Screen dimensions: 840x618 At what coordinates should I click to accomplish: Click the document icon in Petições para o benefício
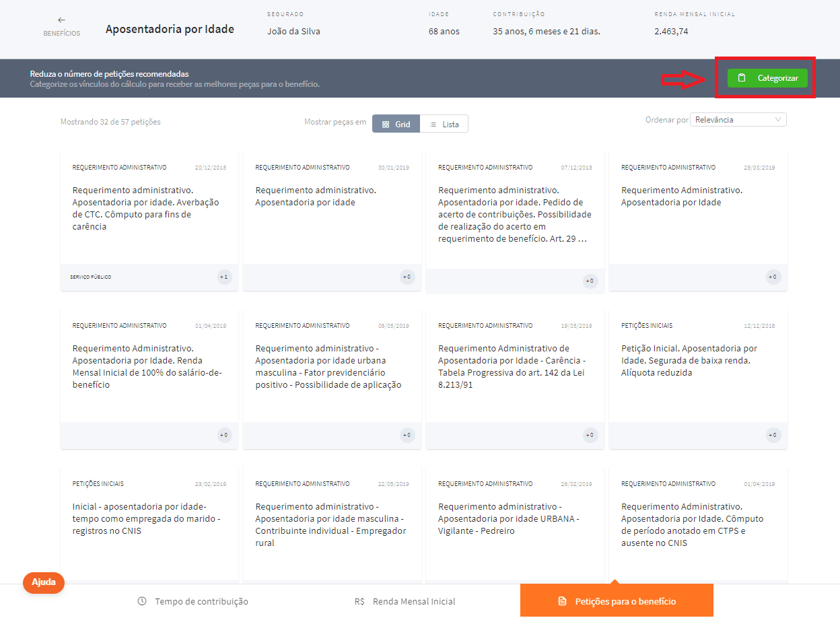tap(562, 601)
